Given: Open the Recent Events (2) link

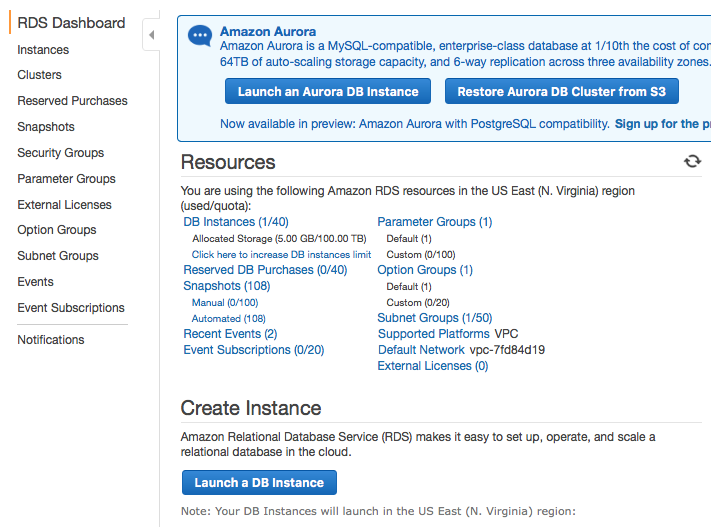Looking at the screenshot, I should (230, 334).
